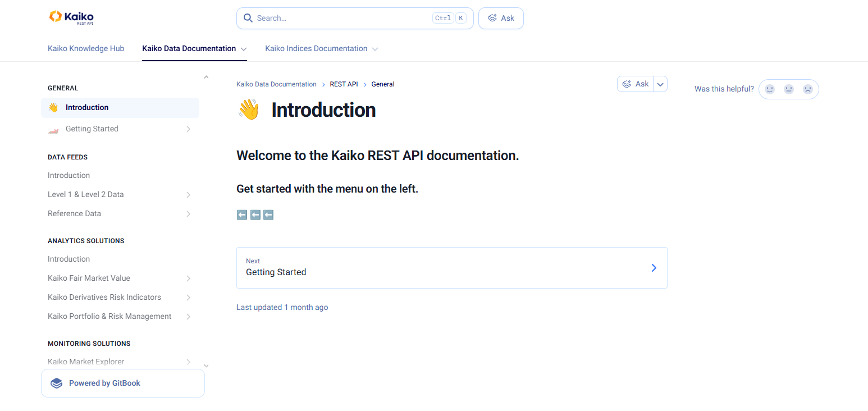868x411 pixels.
Task: Open Introduction under ANALYTICS SOLUTIONS
Action: click(x=120, y=259)
